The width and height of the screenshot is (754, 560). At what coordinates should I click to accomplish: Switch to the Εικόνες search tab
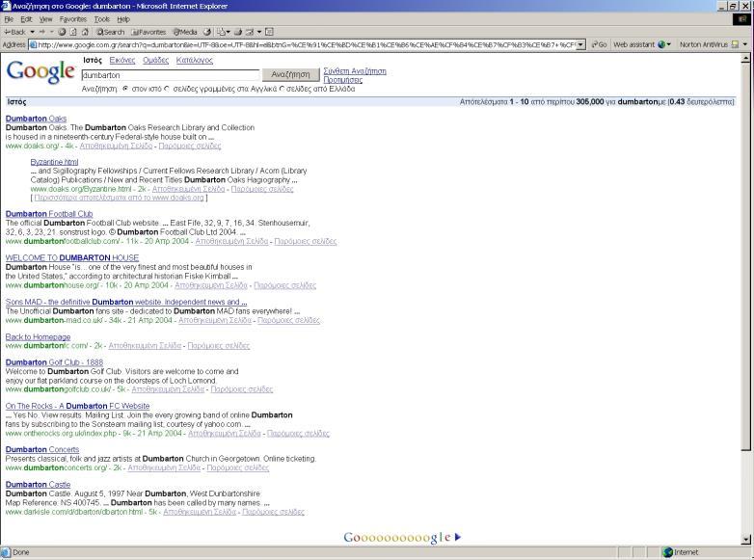122,60
